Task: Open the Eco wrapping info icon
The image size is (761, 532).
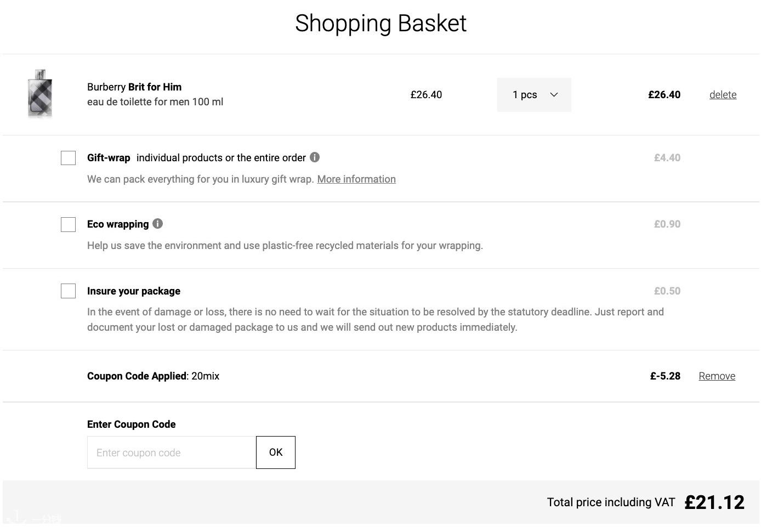Action: [158, 224]
